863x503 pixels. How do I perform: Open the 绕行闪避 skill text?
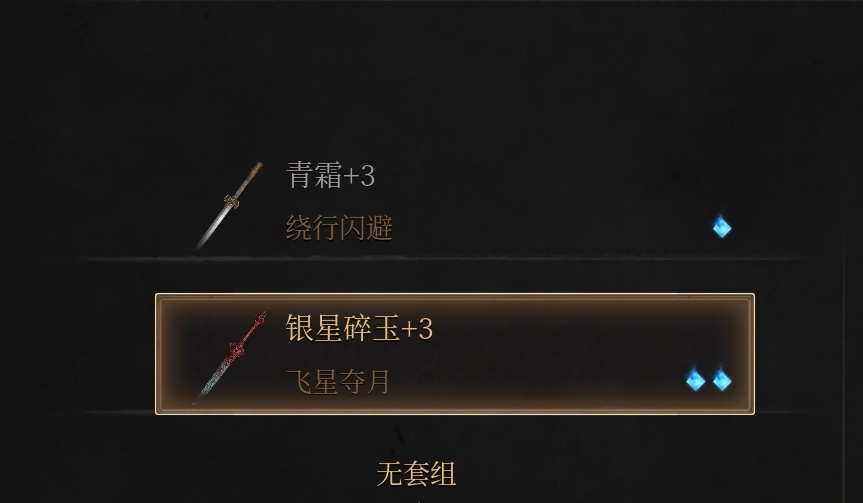pos(339,228)
